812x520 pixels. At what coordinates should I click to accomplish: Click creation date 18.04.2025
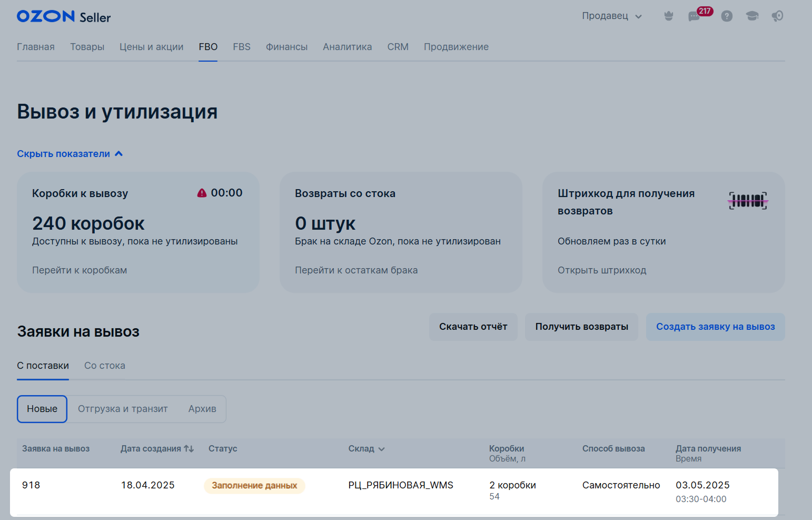(x=147, y=485)
